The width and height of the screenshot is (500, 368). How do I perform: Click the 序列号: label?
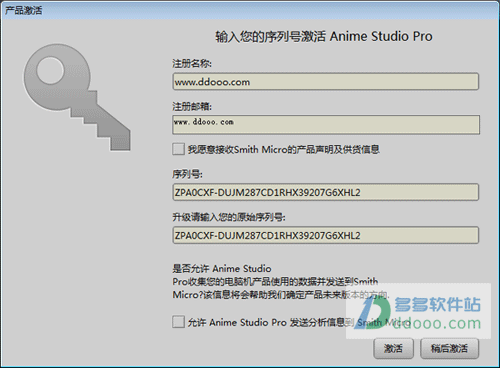[187, 174]
